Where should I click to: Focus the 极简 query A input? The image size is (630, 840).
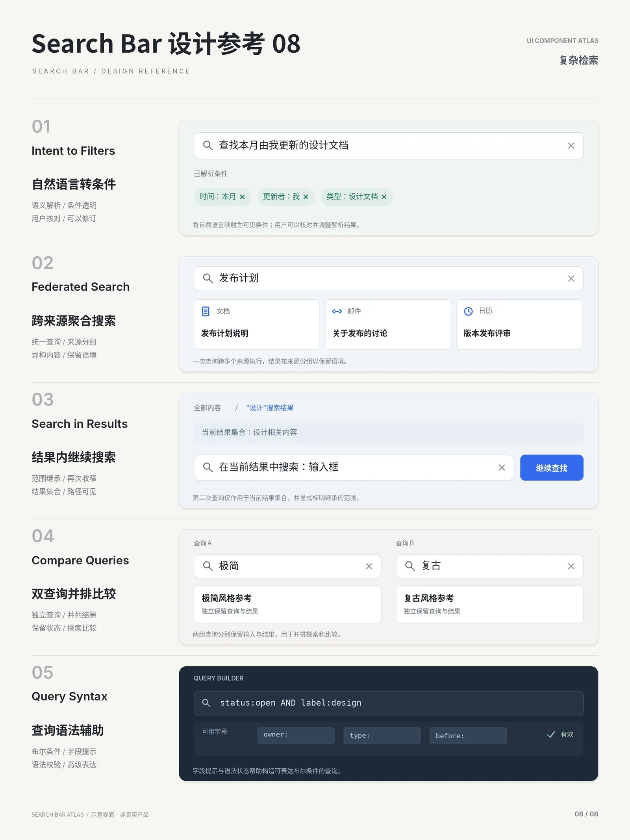pos(287,566)
